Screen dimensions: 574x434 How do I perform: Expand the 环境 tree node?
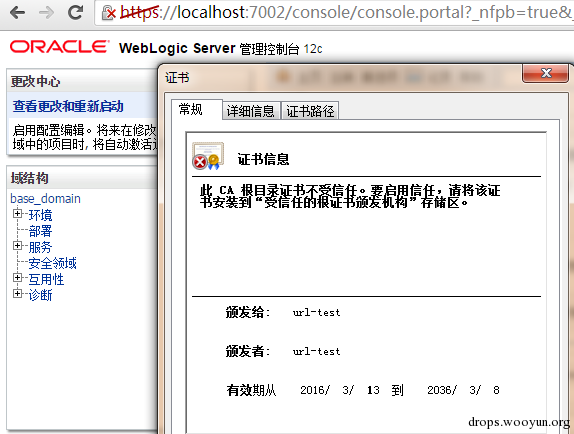click(x=17, y=213)
